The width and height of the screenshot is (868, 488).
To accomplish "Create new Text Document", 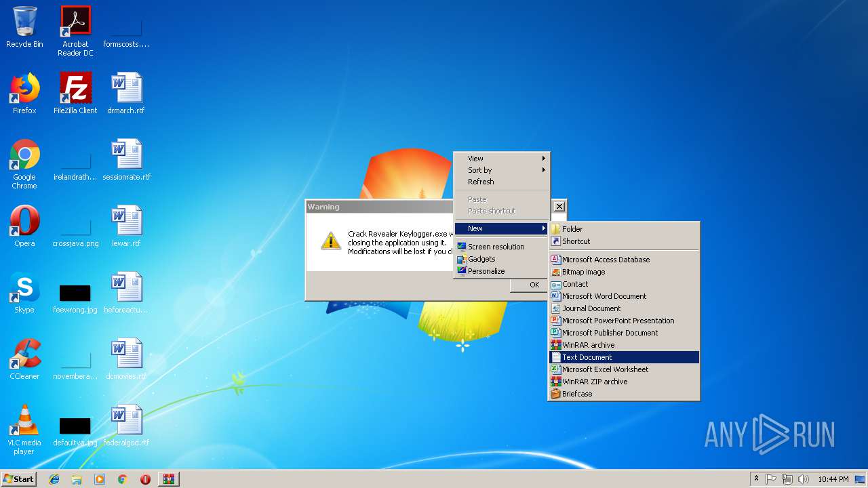I will point(624,357).
